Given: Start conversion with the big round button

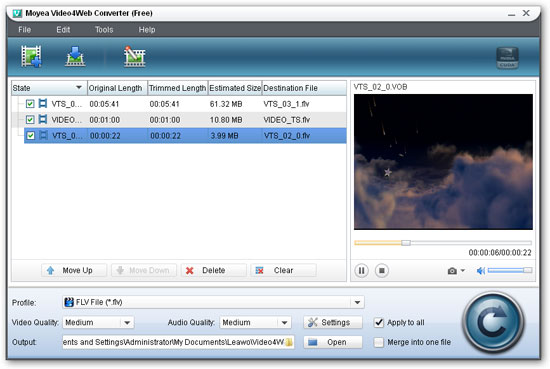Looking at the screenshot, I should point(493,322).
